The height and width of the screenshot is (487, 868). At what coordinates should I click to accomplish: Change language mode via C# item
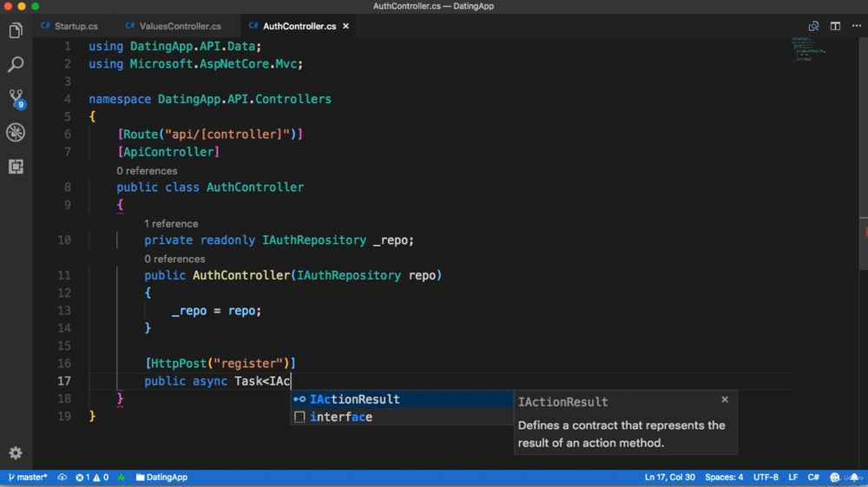point(813,477)
